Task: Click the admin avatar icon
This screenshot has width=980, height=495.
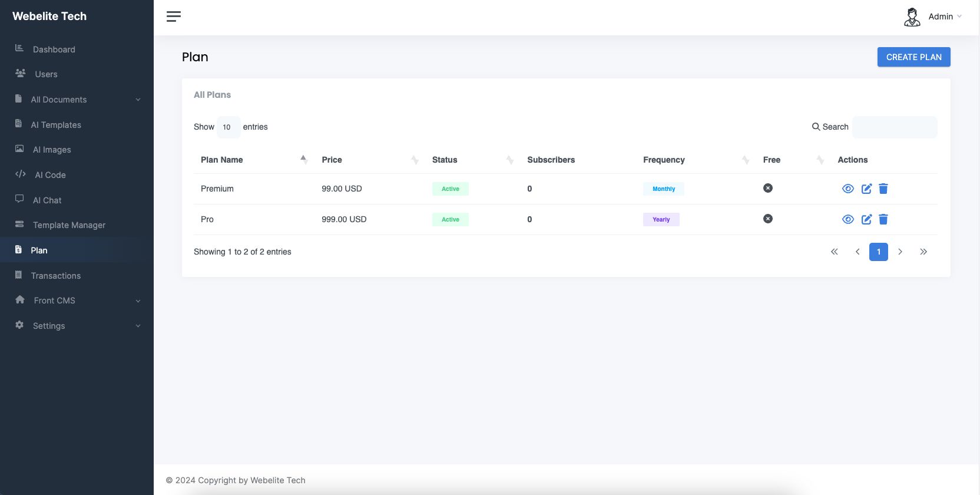Action: (912, 17)
